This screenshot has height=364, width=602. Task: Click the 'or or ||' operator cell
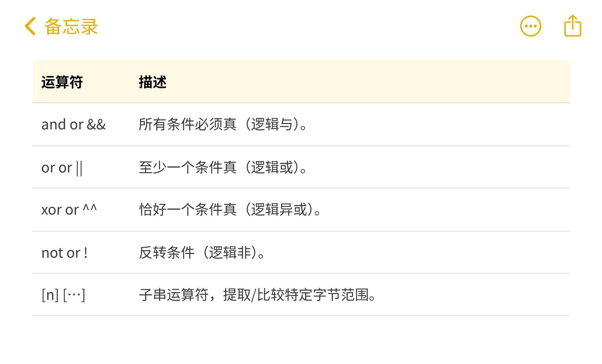62,167
